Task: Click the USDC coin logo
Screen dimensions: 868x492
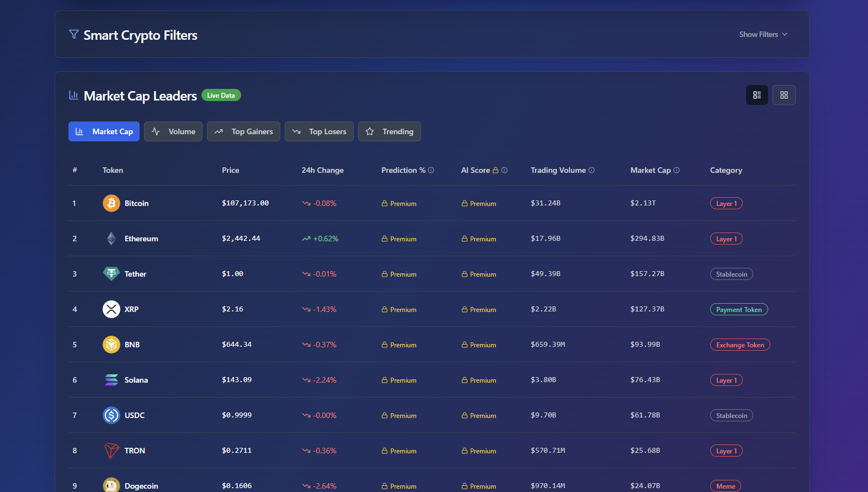Action: click(111, 415)
